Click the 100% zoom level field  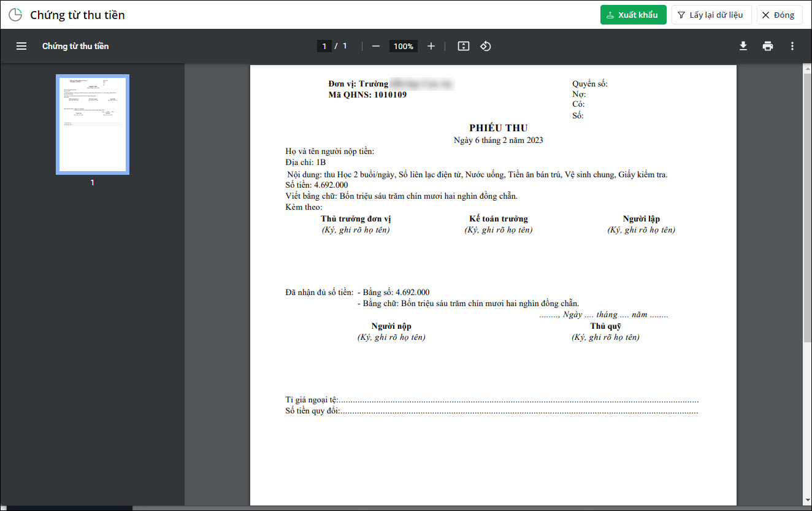point(404,46)
